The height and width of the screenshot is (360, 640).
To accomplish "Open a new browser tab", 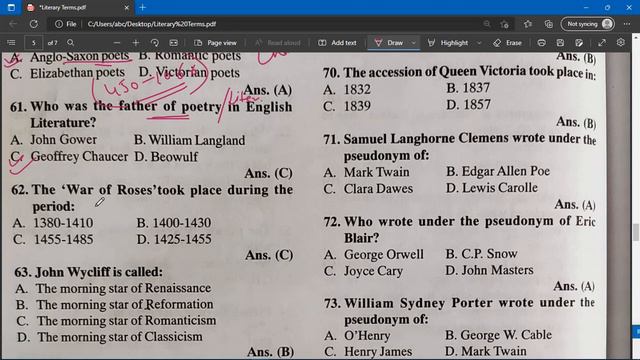I will tap(142, 7).
